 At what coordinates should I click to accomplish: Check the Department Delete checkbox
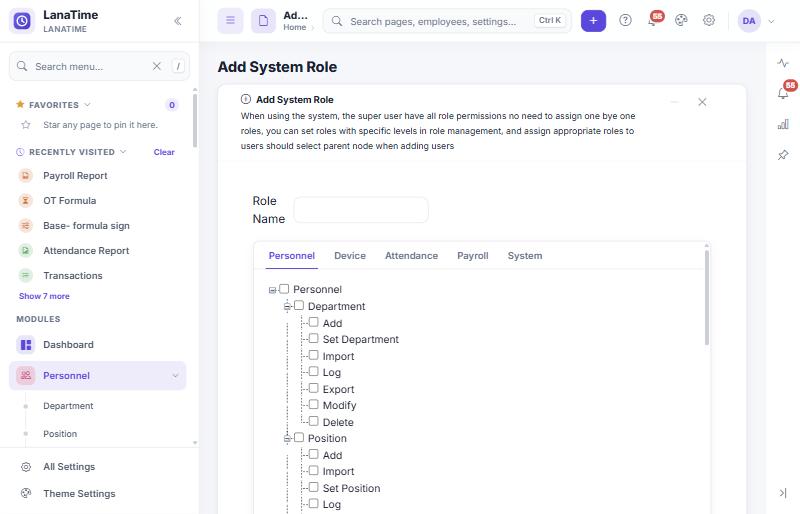point(314,421)
